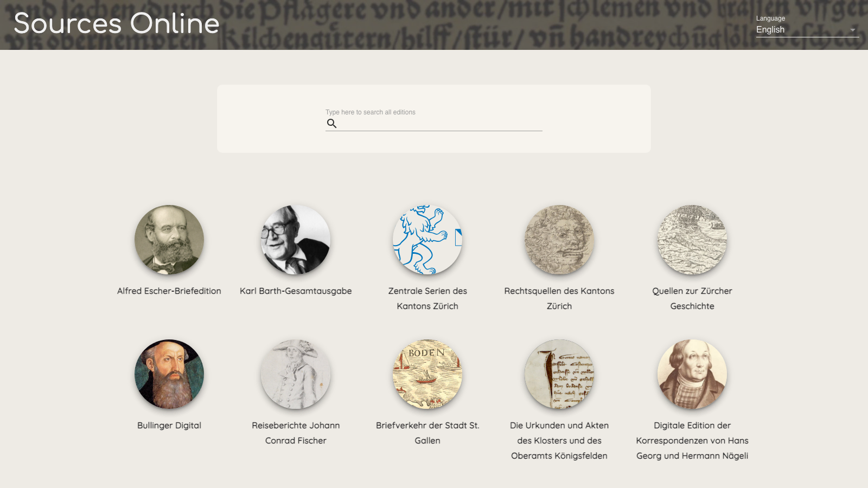Click the Bullinger Digital portrait
This screenshot has height=488, width=868.
click(169, 374)
